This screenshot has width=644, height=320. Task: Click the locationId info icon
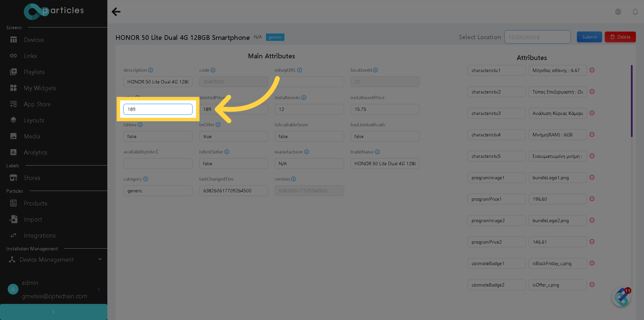point(375,70)
